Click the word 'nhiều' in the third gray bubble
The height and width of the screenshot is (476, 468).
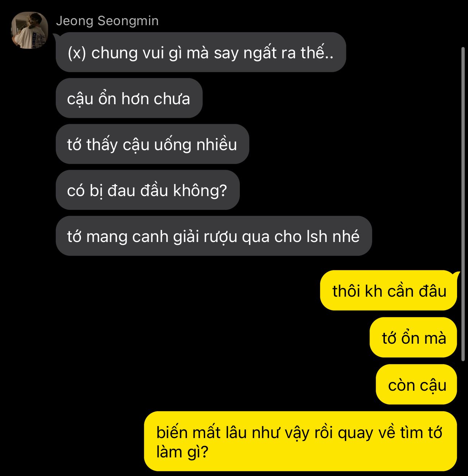point(217,145)
